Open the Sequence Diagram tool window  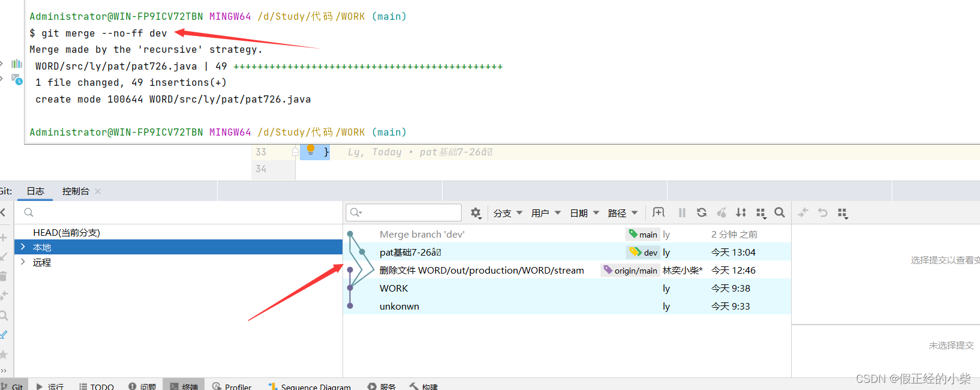pyautogui.click(x=309, y=386)
